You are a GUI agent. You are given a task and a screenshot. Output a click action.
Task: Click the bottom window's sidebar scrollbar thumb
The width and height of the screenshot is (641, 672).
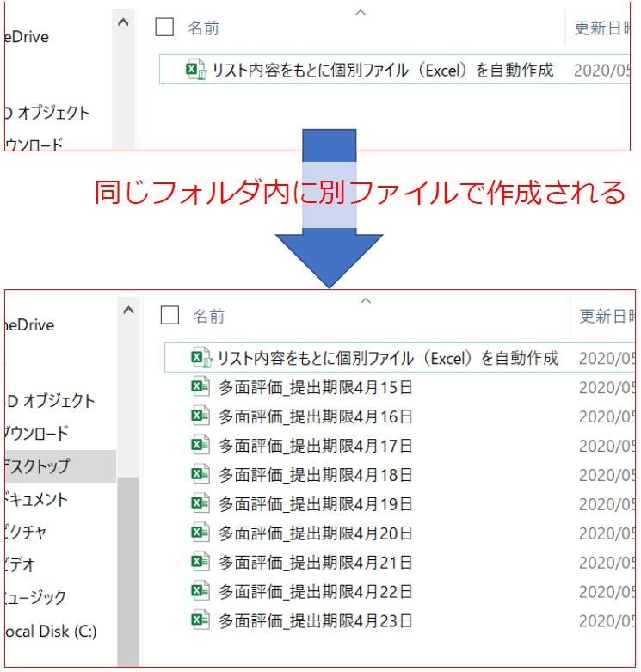(128, 571)
